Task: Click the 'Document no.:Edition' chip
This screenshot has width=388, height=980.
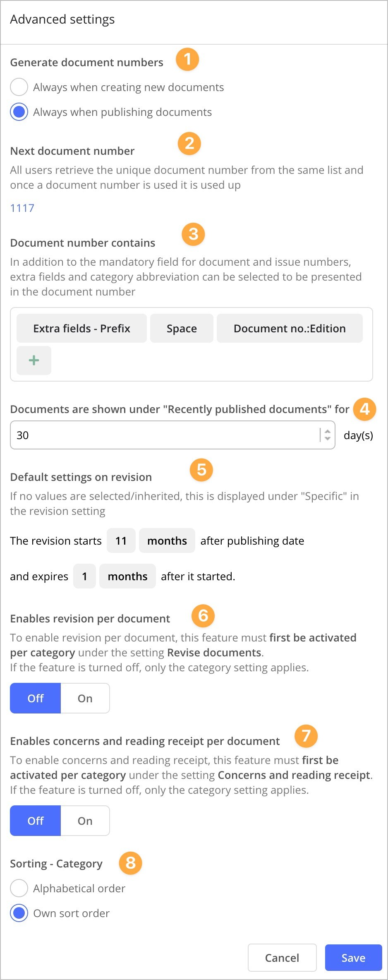Action: pos(290,328)
